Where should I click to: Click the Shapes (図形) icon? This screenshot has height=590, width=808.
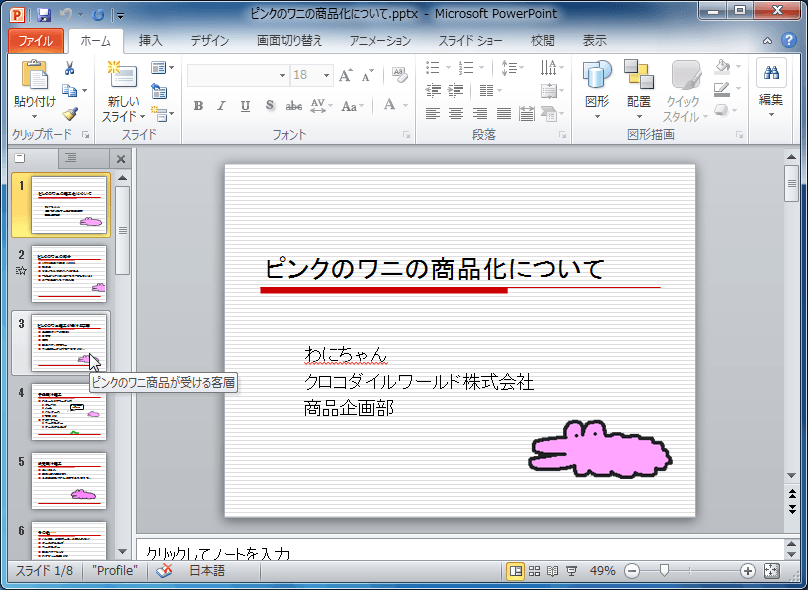597,75
